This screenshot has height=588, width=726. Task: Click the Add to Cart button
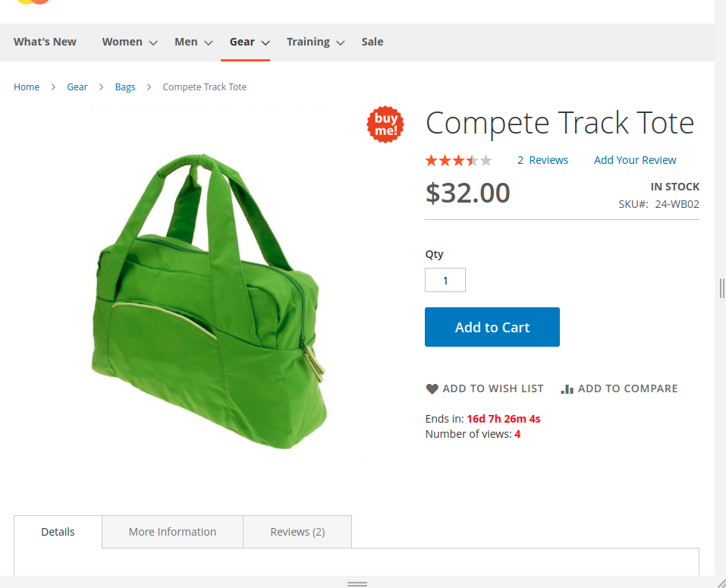(x=492, y=327)
